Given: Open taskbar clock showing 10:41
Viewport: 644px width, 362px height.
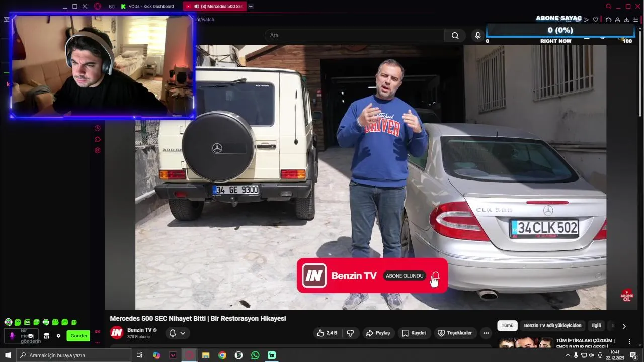Looking at the screenshot, I should tap(615, 355).
